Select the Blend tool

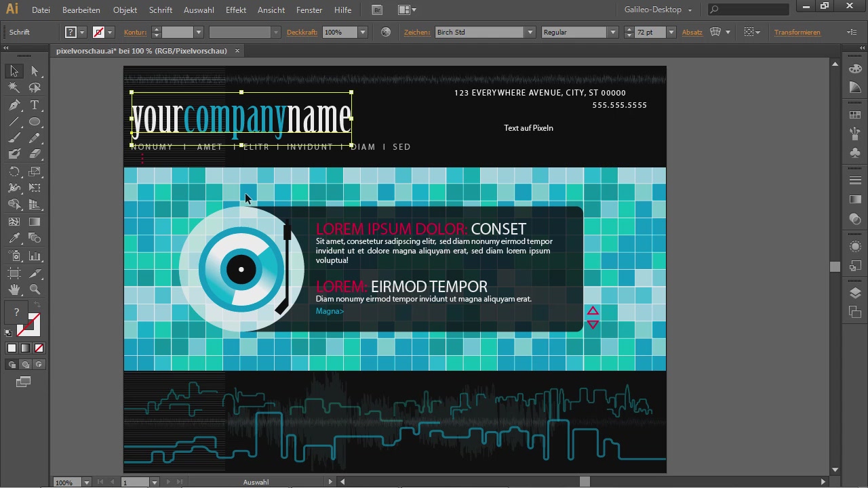point(35,239)
